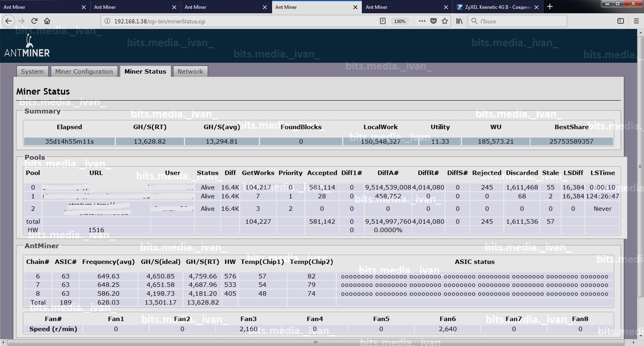Screen dimensions: 644x346
Task: Select the BestShare value 25753589357
Action: pyautogui.click(x=571, y=141)
